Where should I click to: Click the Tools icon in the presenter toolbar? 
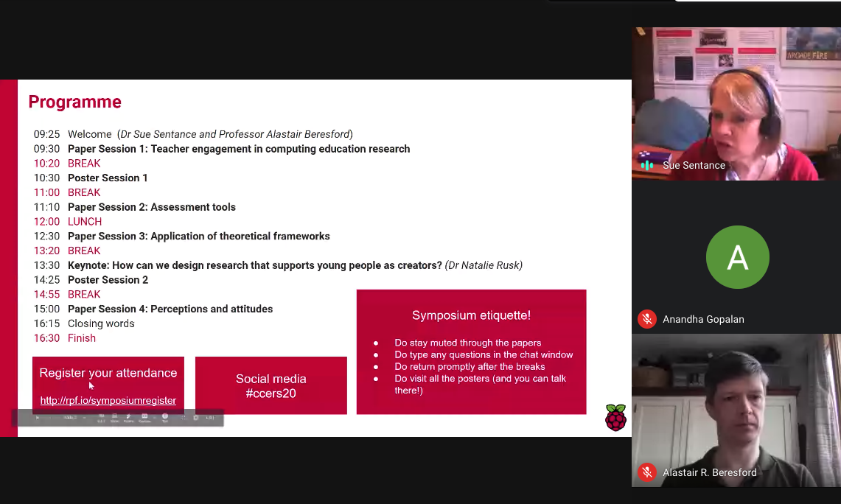click(x=164, y=417)
